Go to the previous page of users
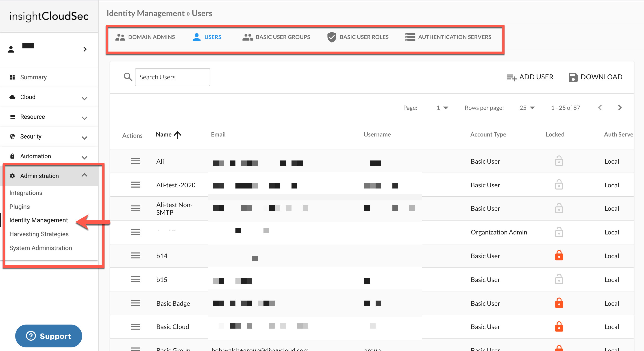 (x=600, y=108)
